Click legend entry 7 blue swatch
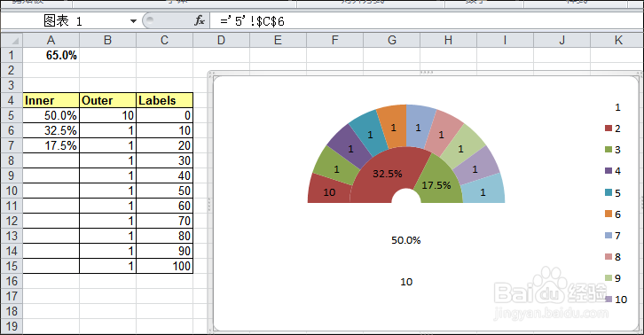Image resolution: width=644 pixels, height=335 pixels. click(x=609, y=235)
